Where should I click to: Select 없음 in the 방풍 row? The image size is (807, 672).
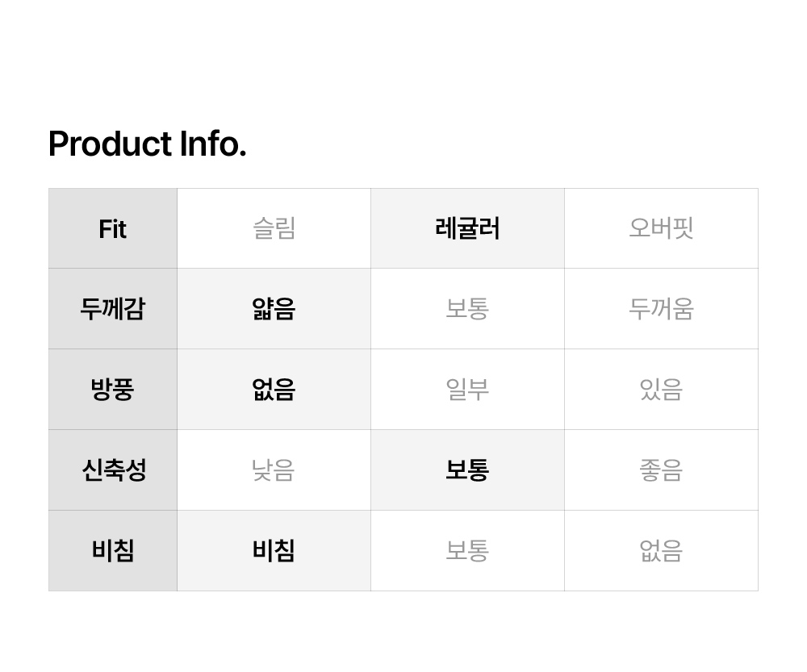pos(274,390)
